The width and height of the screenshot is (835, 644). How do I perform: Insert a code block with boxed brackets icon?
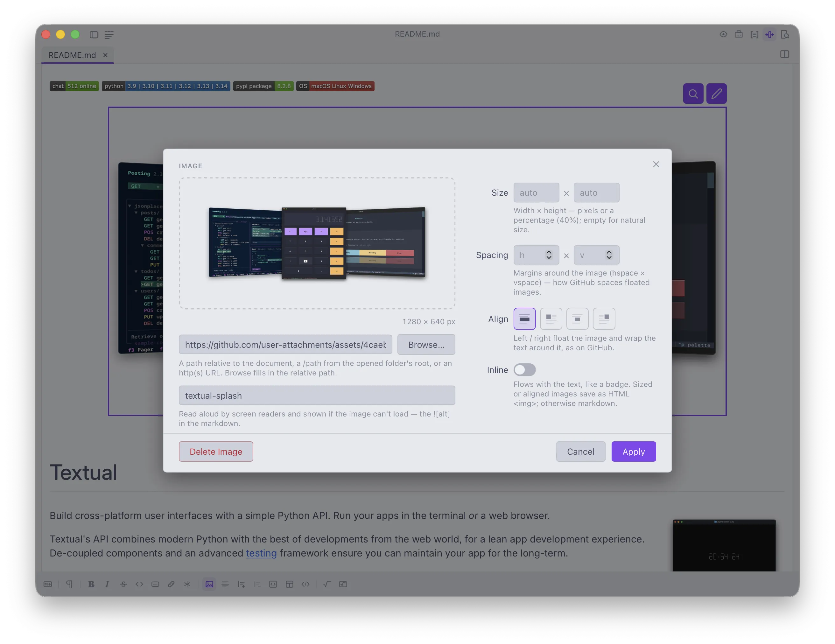tap(273, 584)
